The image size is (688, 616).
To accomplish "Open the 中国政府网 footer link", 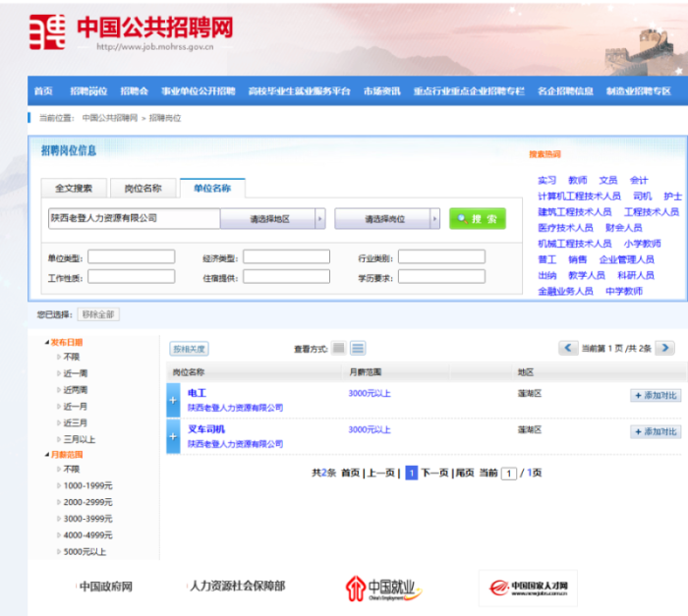I will (x=106, y=587).
